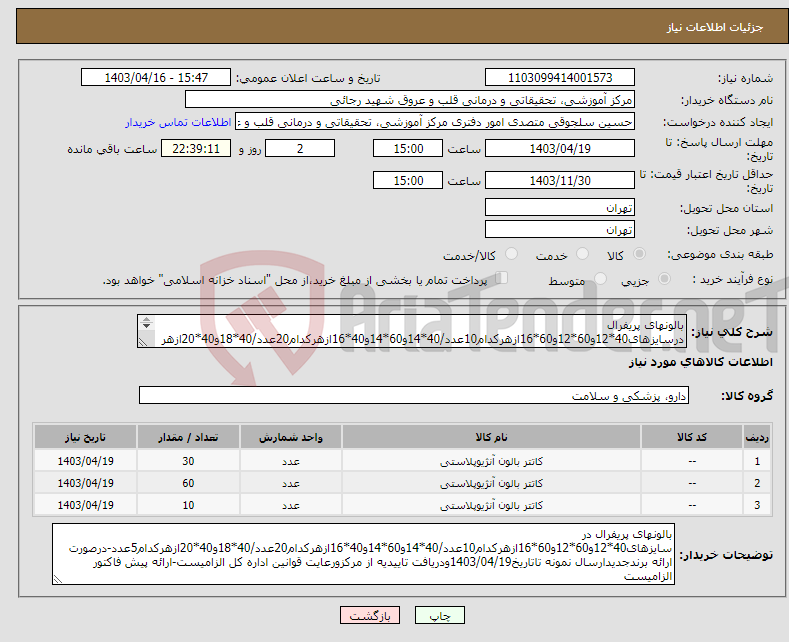Click the جزئیات اطلاعات نیاز page header
This screenshot has width=789, height=642.
tap(715, 27)
